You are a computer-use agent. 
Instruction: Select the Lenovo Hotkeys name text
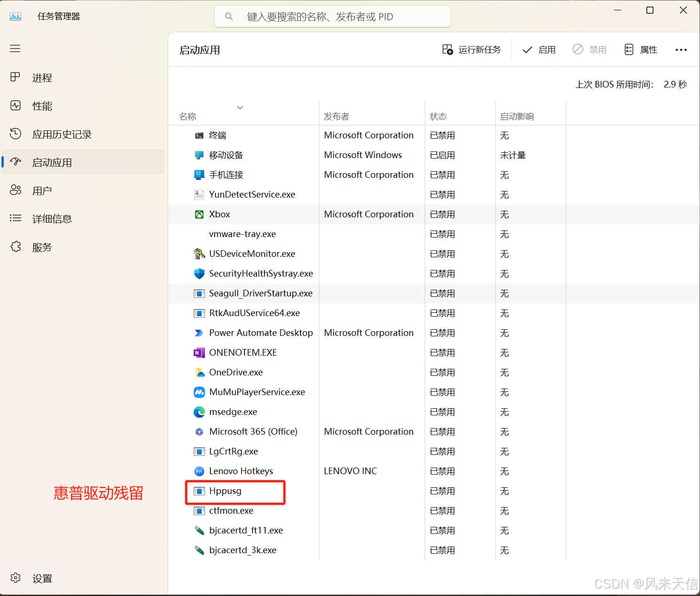point(241,471)
